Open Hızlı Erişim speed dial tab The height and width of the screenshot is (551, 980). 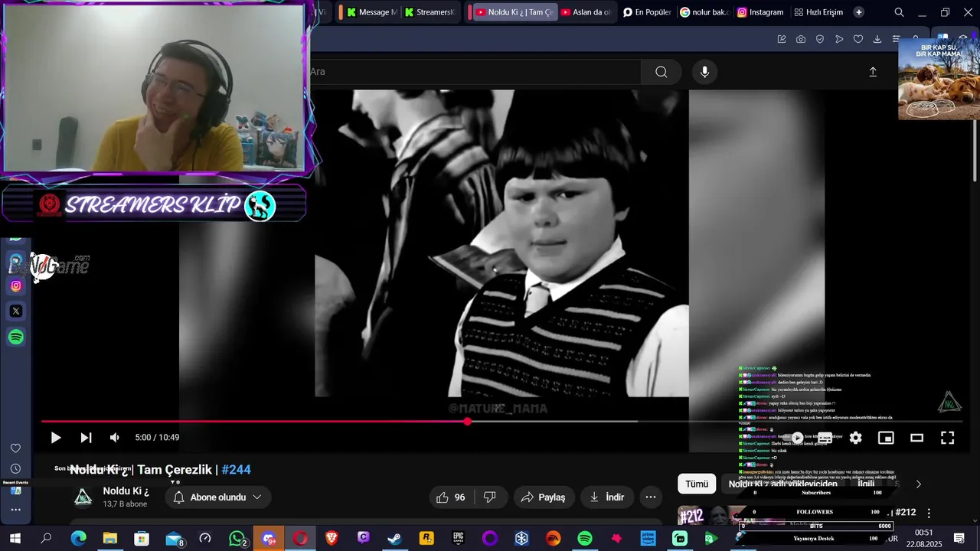point(818,12)
